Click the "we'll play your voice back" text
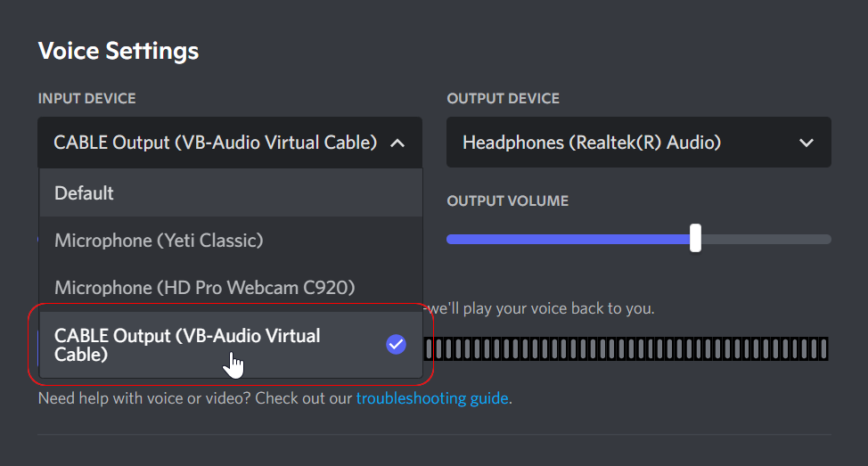This screenshot has height=466, width=868. (540, 308)
